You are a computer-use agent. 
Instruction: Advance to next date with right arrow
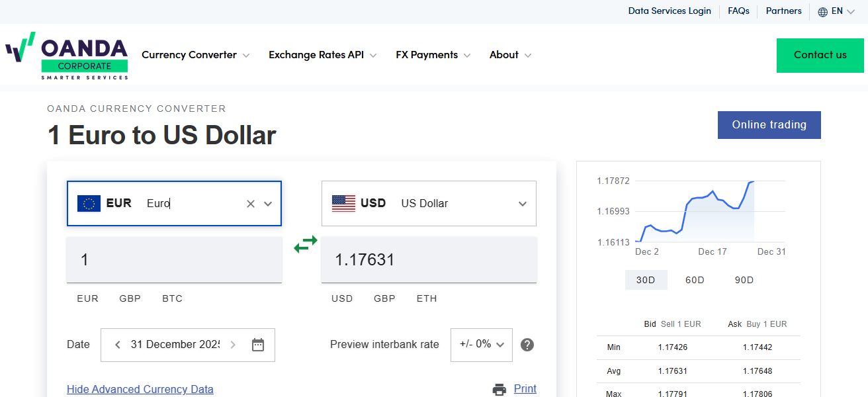tap(233, 345)
